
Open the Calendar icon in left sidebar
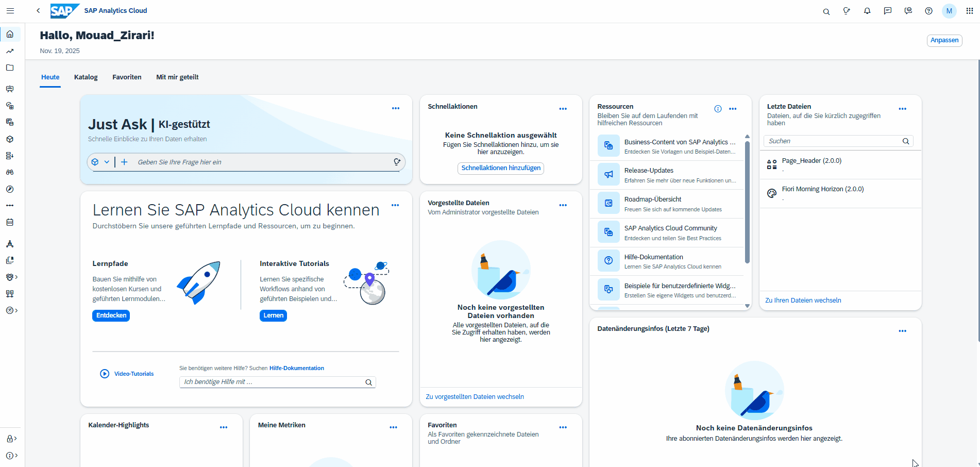click(10, 222)
